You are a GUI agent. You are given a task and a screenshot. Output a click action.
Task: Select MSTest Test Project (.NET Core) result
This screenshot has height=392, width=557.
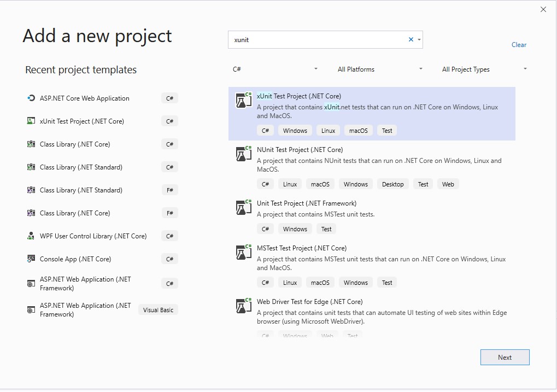[372, 266]
